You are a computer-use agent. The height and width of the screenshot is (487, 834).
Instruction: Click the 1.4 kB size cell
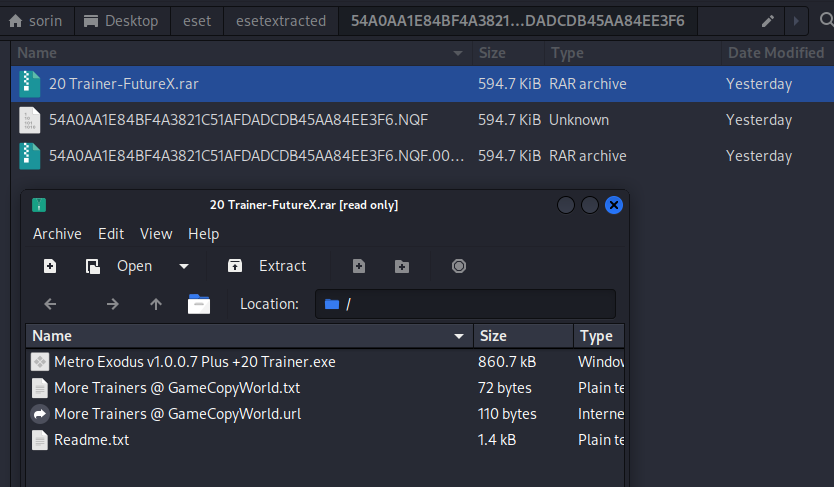(x=497, y=440)
